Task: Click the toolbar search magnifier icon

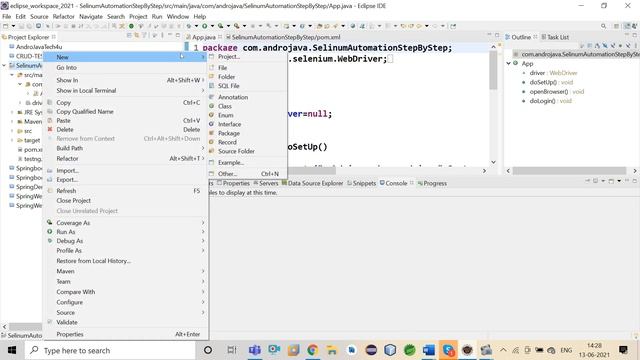Action: coord(603,26)
